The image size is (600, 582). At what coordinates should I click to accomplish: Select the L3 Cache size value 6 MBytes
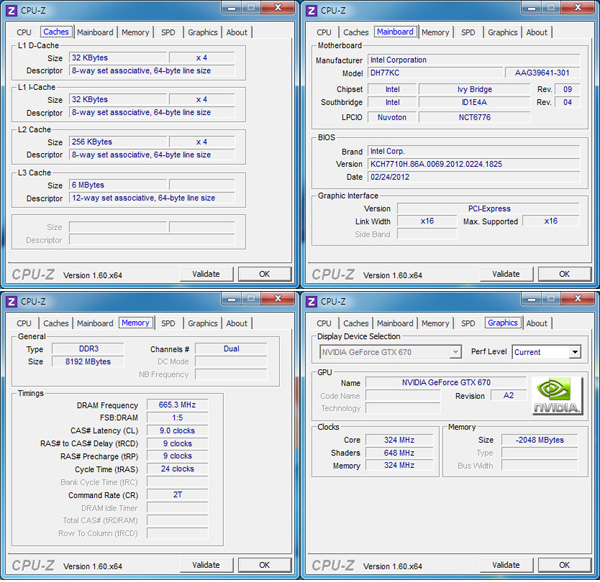[x=118, y=185]
